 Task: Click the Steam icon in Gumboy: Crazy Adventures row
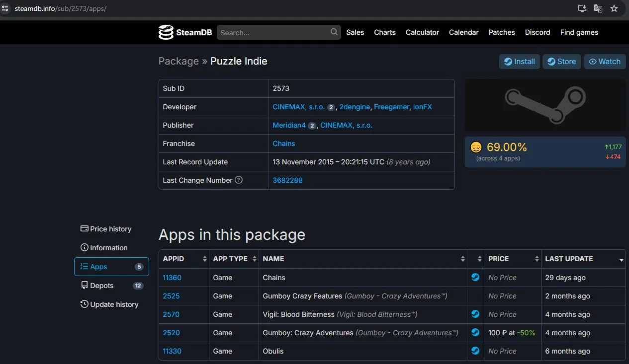click(475, 332)
